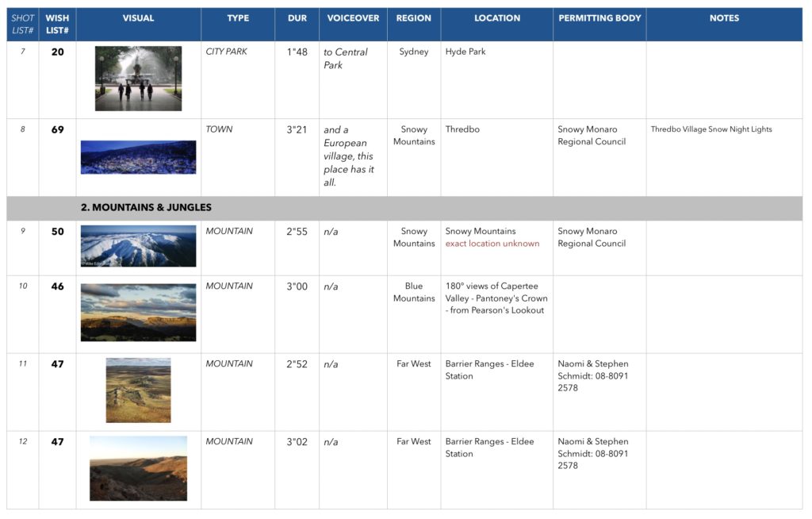This screenshot has height=519, width=812.
Task: Open the Hyde Park fountain thumbnail
Action: pyautogui.click(x=138, y=79)
